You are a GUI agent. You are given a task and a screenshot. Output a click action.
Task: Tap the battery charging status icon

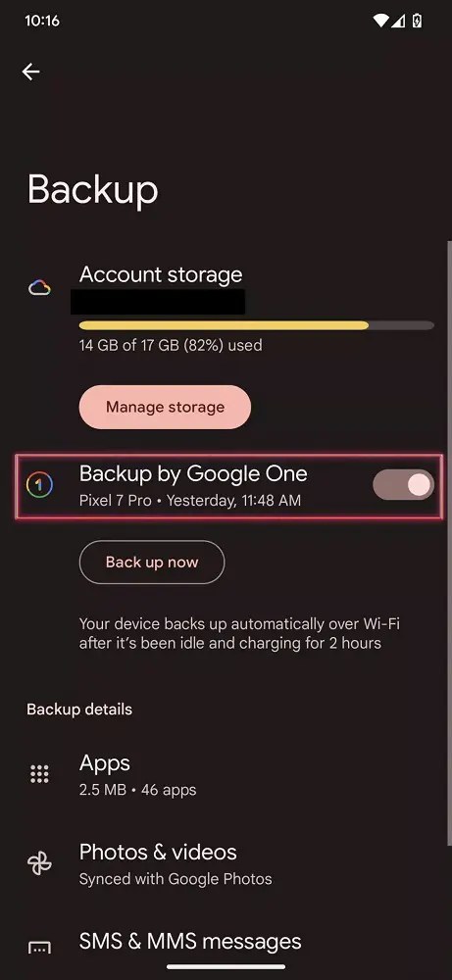click(x=417, y=22)
